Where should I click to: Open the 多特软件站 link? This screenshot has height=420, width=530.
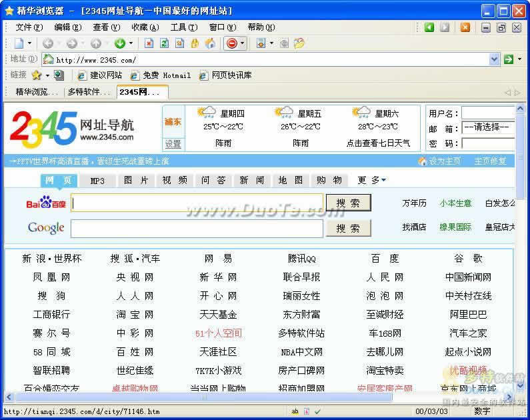click(301, 333)
